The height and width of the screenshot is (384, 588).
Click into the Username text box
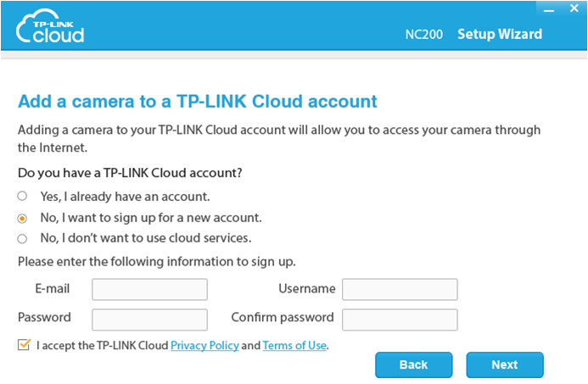(400, 289)
